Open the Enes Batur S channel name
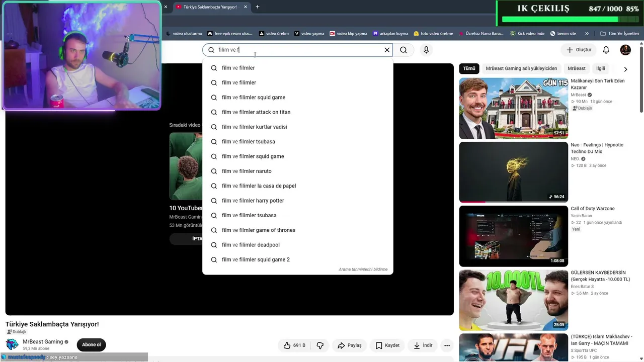Viewport: 644px width, 362px height. point(582,287)
